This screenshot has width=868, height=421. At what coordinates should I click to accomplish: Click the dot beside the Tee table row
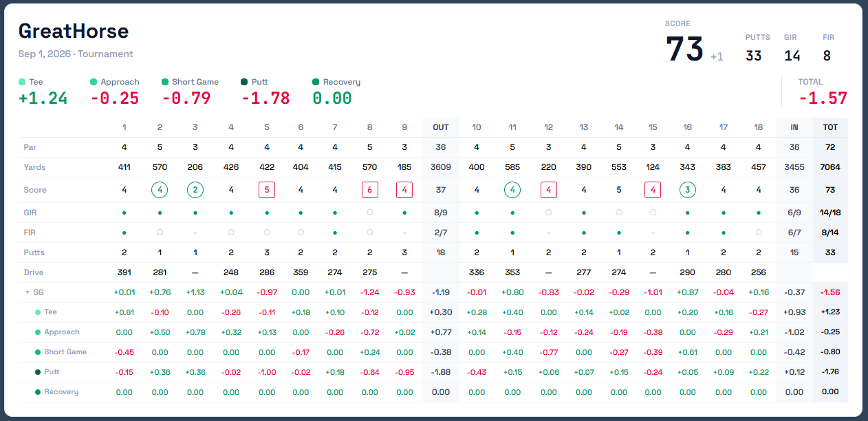[38, 312]
